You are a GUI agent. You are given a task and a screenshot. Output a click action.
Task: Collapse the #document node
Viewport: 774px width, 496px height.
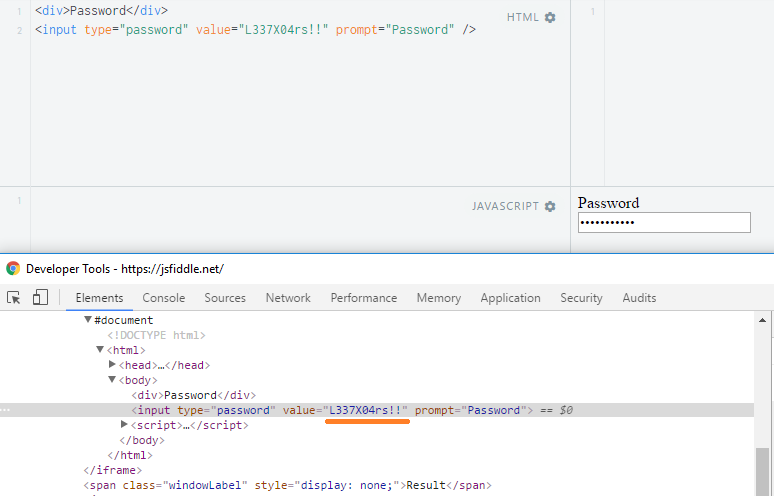[x=88, y=319]
